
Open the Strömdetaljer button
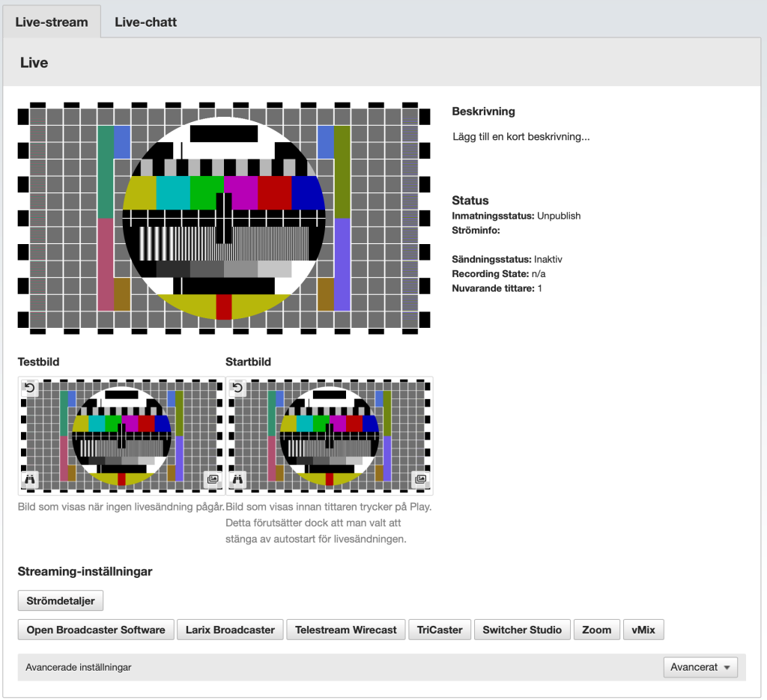[x=61, y=600]
